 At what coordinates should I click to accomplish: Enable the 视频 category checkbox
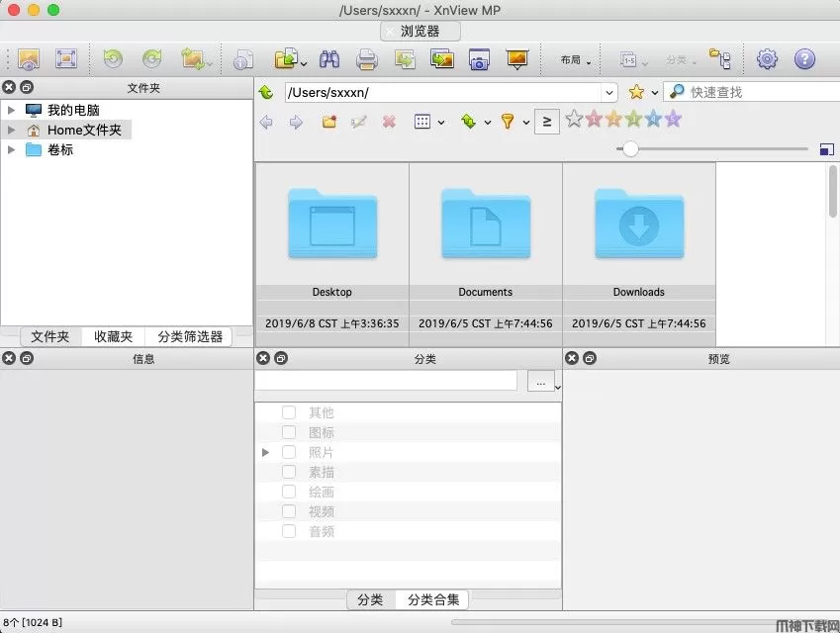pos(289,511)
